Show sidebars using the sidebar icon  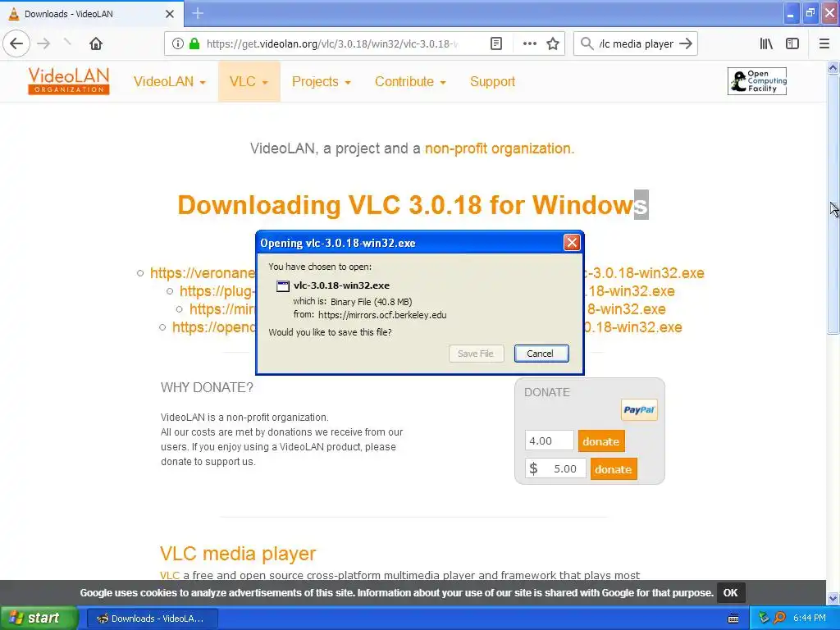point(792,43)
